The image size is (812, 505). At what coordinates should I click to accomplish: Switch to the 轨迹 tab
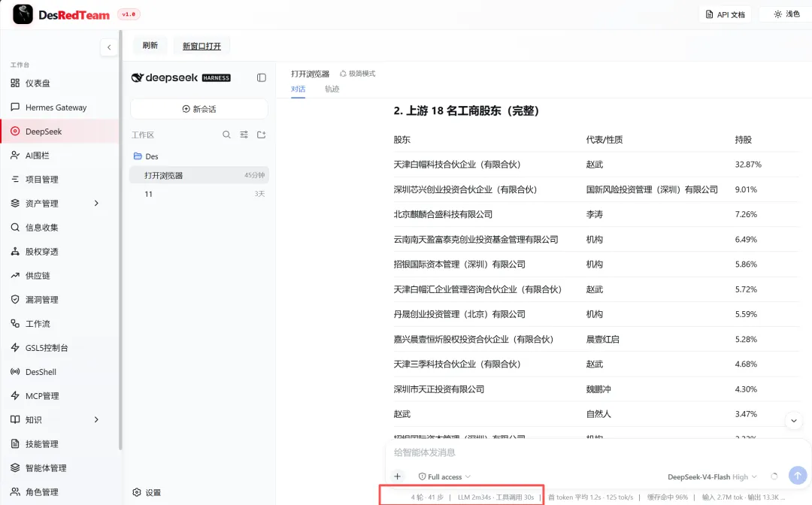pos(332,89)
